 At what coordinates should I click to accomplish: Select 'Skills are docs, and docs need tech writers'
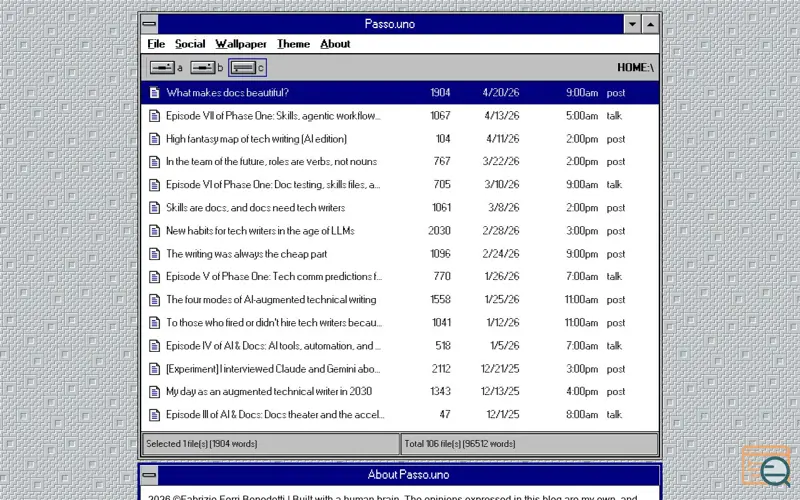(256, 208)
